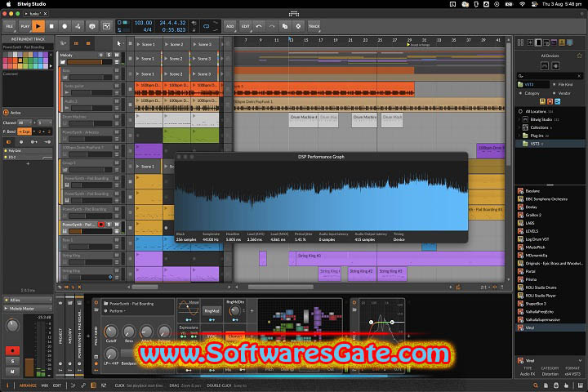Click the 4/4 time signature field

[147, 29]
